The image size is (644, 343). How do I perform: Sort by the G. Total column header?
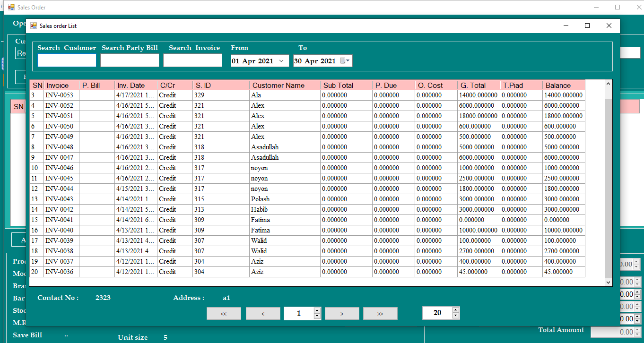click(478, 86)
